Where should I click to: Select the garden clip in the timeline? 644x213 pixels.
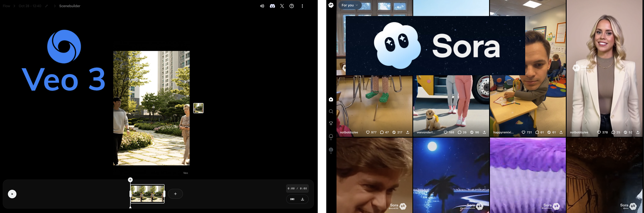(147, 194)
